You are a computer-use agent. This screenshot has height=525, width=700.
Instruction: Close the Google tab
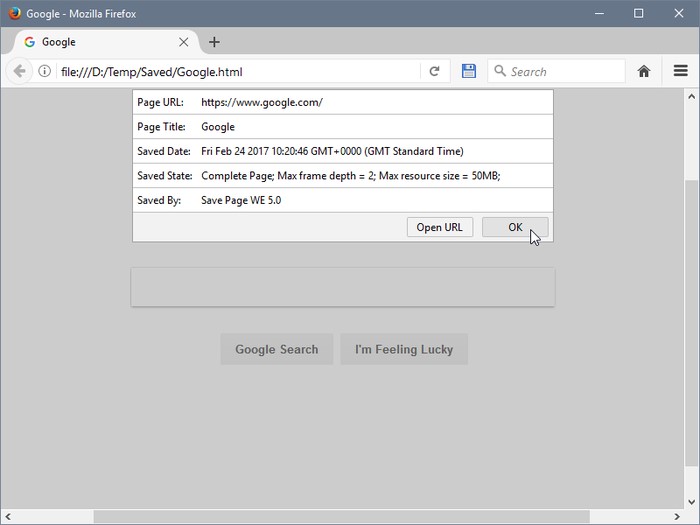(184, 42)
